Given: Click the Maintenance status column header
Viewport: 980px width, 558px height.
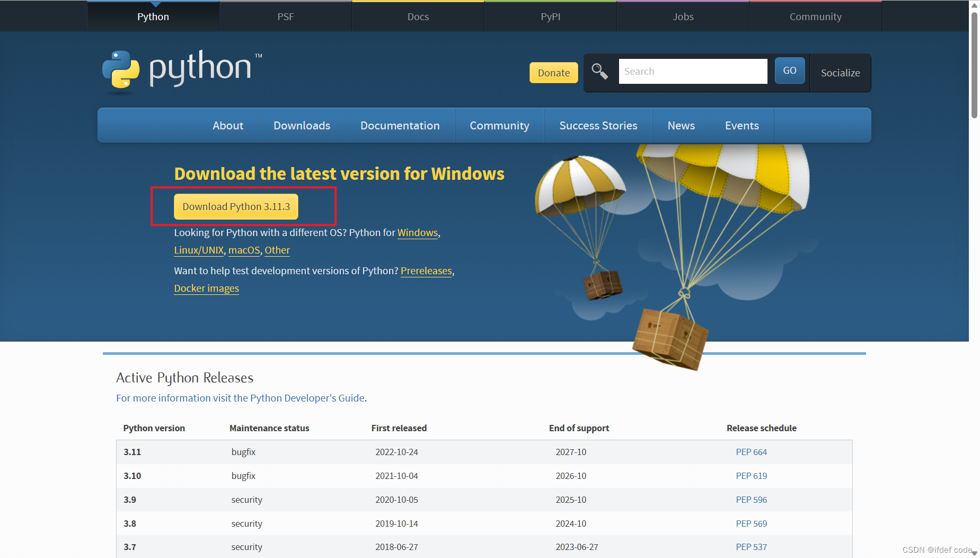Looking at the screenshot, I should click(x=269, y=428).
